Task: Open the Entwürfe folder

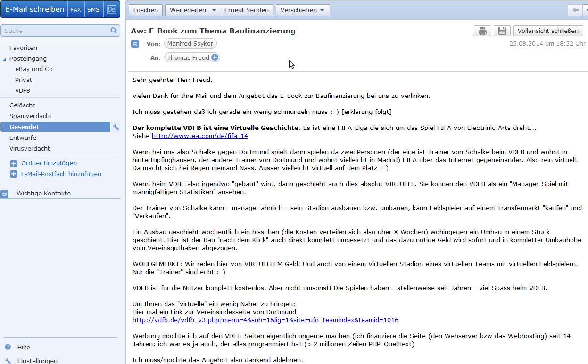Action: [23, 138]
